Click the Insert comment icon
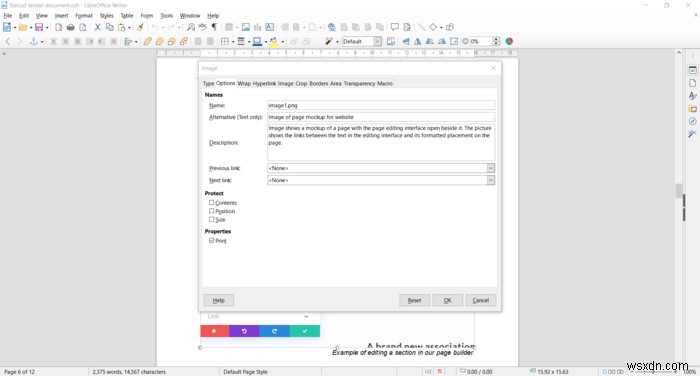Viewport: 700px width, 376px height. point(395,27)
